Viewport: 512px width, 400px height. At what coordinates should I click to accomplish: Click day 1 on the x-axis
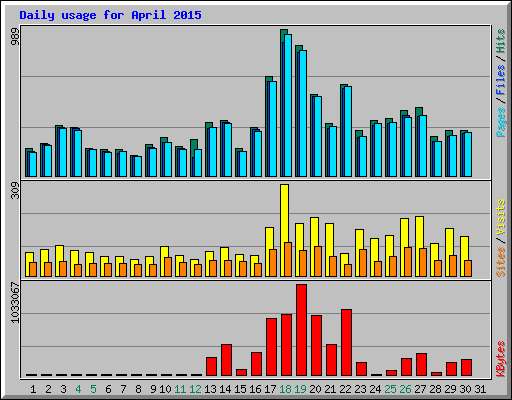point(33,389)
